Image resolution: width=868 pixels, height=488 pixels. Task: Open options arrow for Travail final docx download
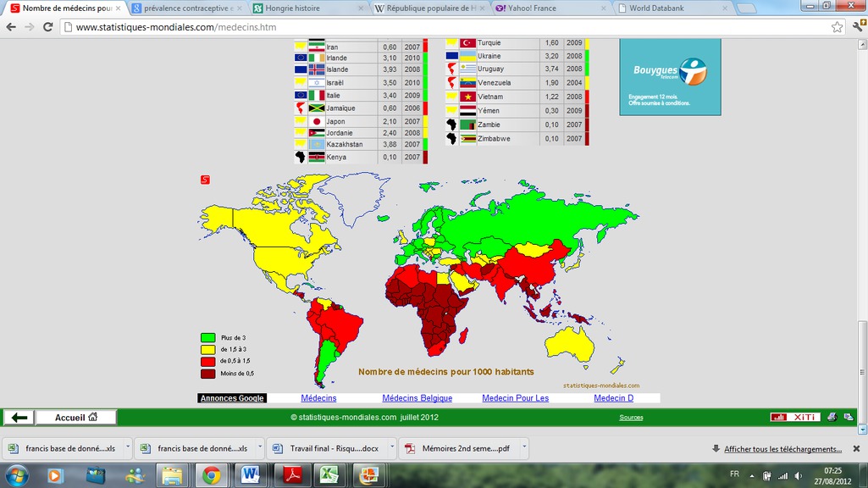coord(392,446)
